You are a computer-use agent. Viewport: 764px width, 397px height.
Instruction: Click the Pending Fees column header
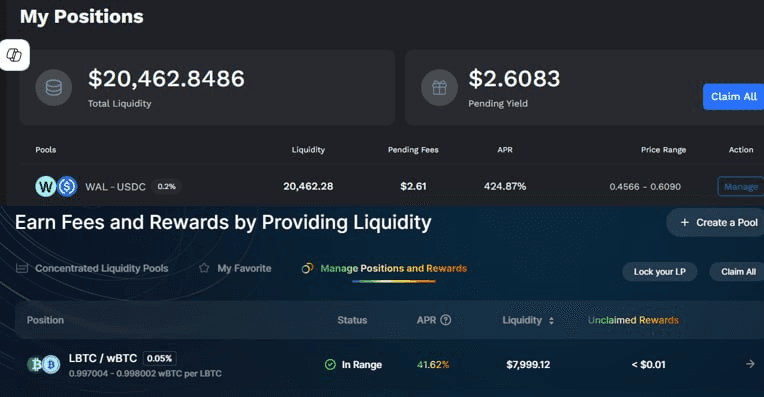pos(413,150)
